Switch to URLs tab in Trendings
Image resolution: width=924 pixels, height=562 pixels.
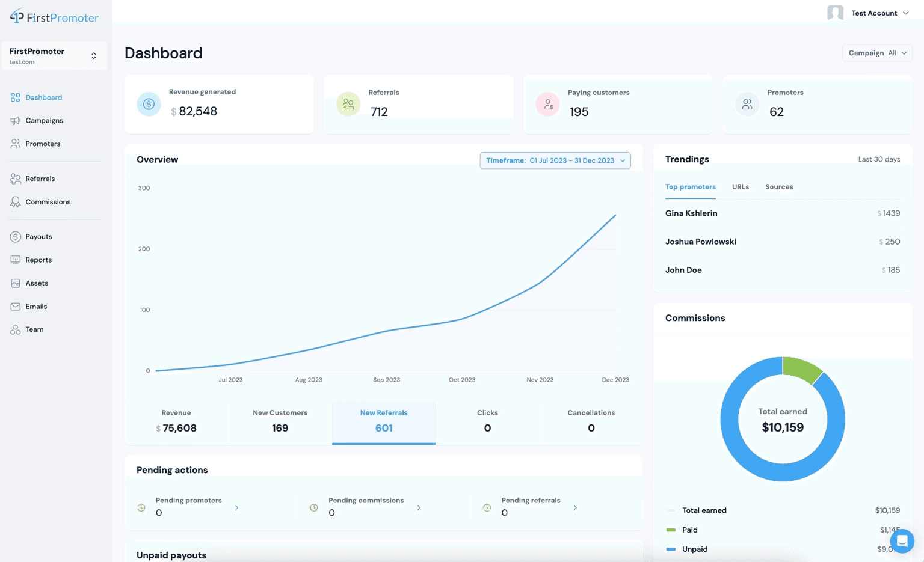pos(741,187)
